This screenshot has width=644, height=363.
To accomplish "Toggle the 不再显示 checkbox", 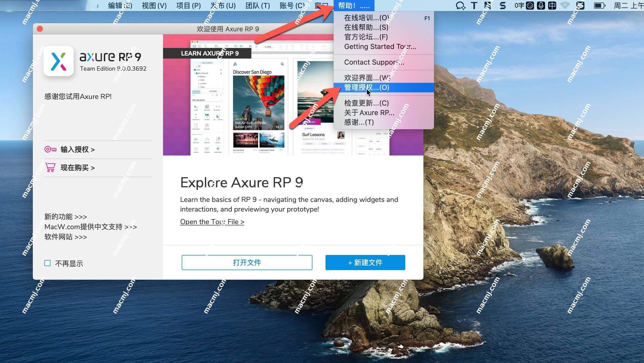I will [47, 263].
